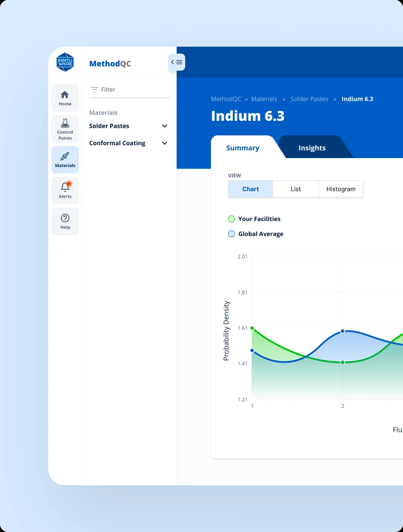Click the 1.61 y-axis value
403x532 pixels.
[x=243, y=328]
